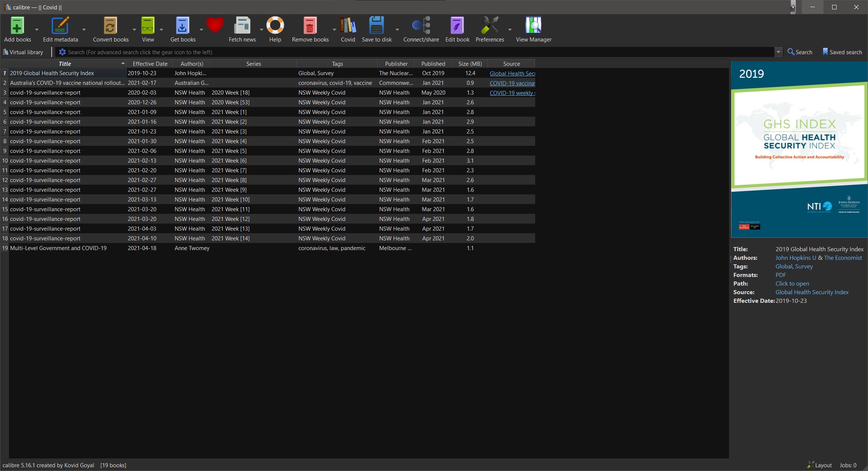Image resolution: width=868 pixels, height=471 pixels.
Task: Expand Add books dropdown arrow
Action: (x=37, y=30)
